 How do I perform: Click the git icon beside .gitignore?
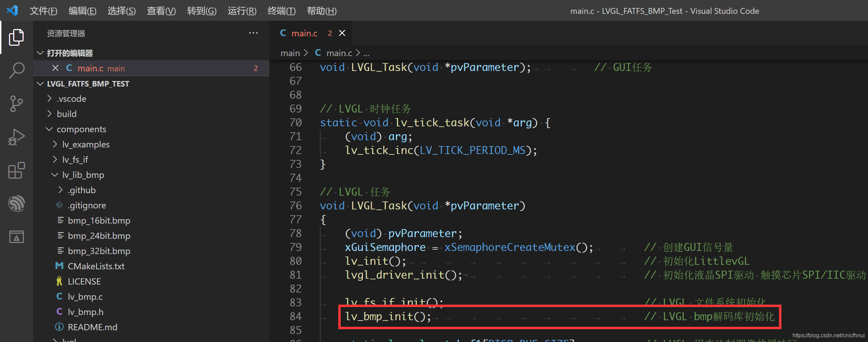(60, 205)
